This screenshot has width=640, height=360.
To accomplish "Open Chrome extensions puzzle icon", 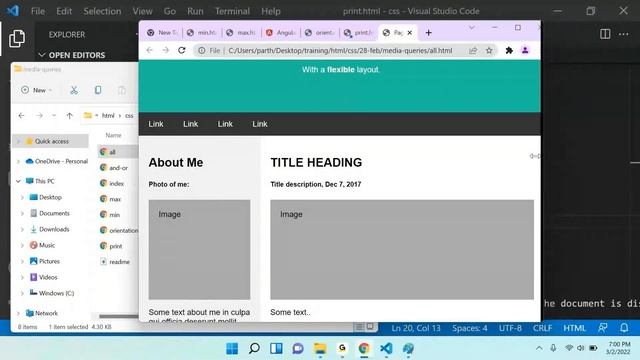I will click(509, 50).
